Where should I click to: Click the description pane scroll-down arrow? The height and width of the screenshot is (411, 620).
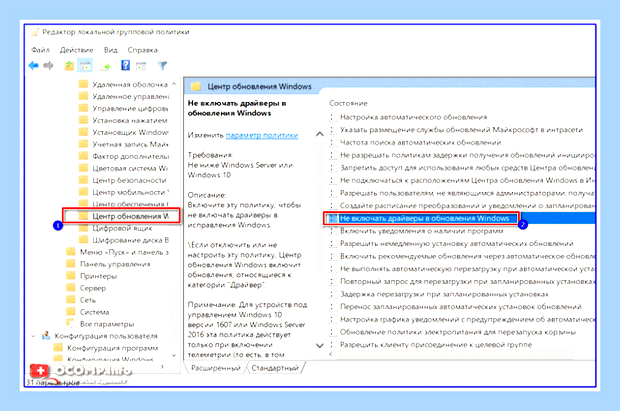point(319,345)
